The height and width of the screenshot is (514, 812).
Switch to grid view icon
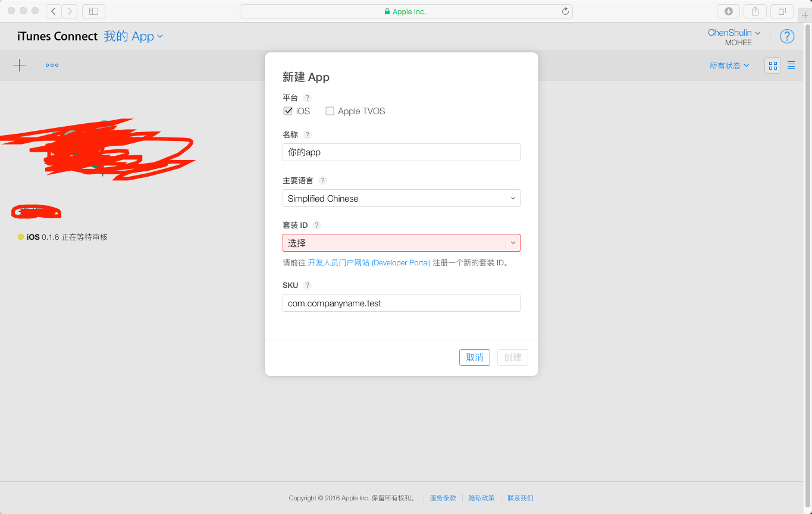[x=773, y=65]
